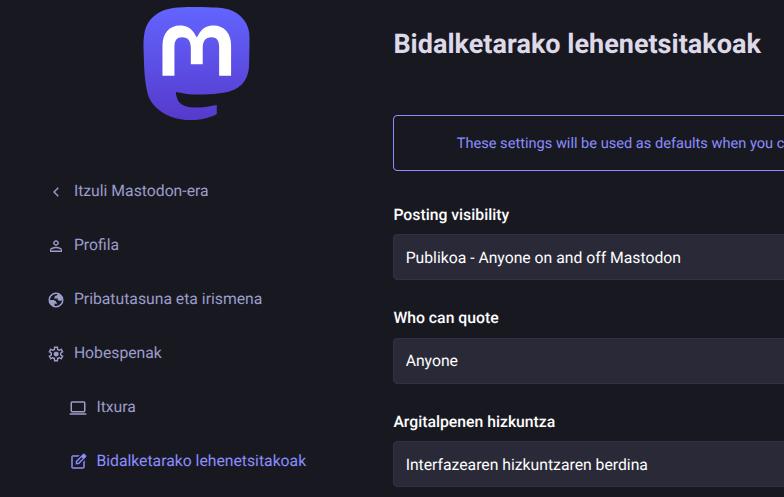Select the Hobespenak menu item
Screen dimensions: 784x497
click(x=118, y=353)
